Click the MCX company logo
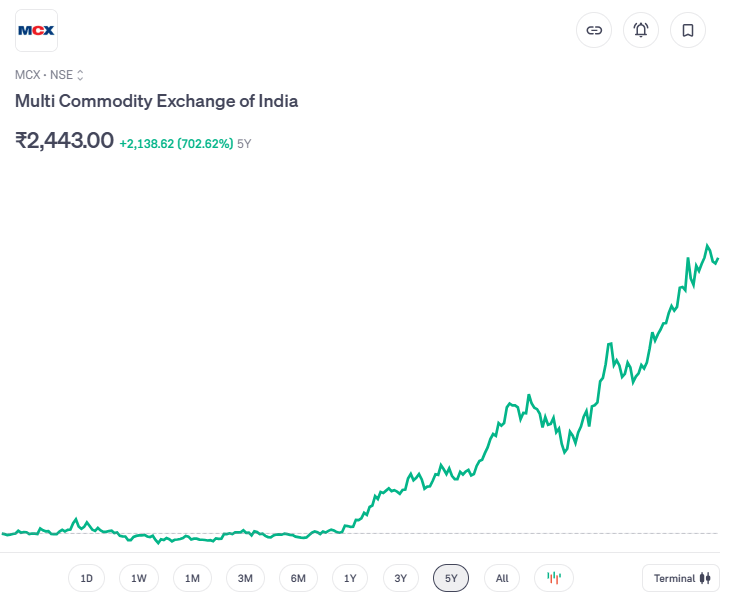The image size is (740, 609). [x=37, y=30]
